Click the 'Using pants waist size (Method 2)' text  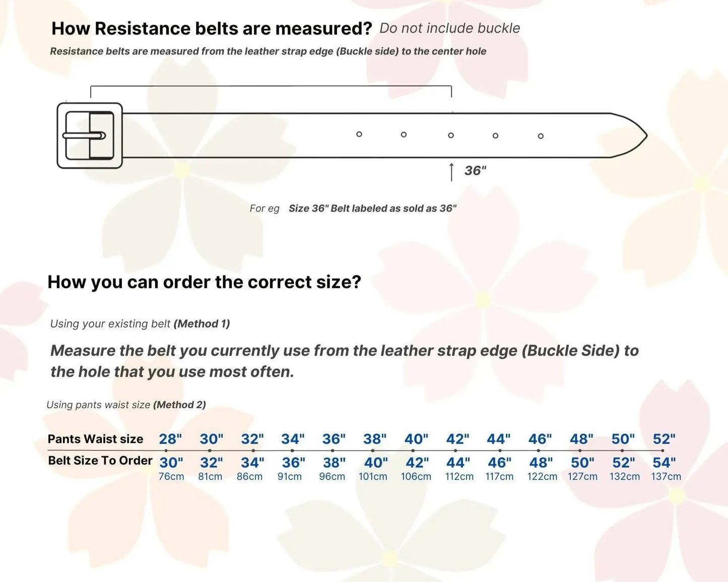(x=126, y=405)
